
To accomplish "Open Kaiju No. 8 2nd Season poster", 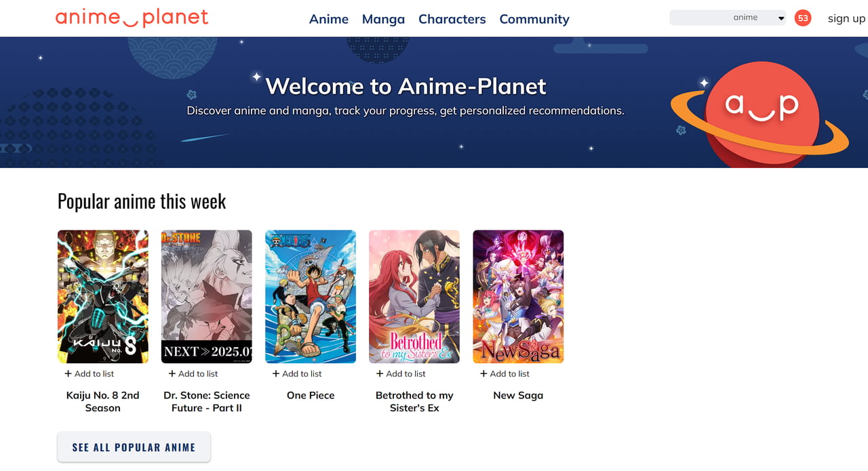I will pos(103,297).
